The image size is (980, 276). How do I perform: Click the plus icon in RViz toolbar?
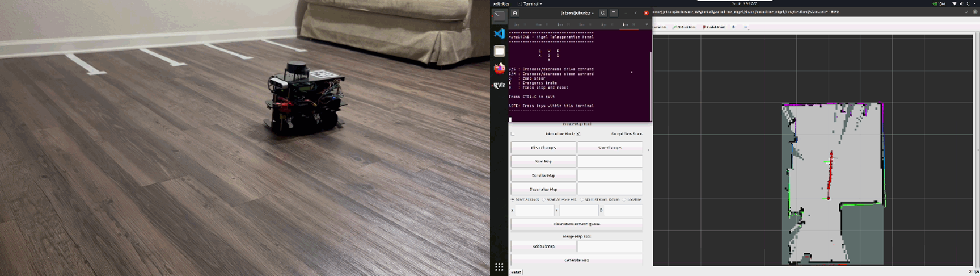(733, 27)
